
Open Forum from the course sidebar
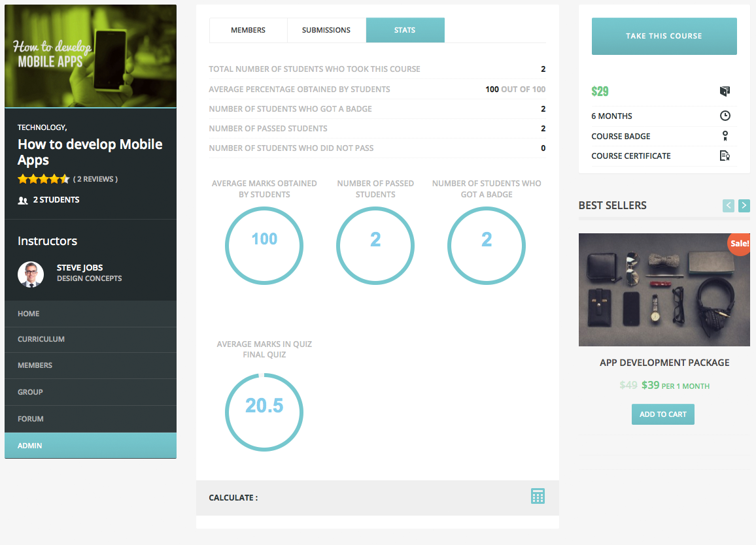pos(31,419)
